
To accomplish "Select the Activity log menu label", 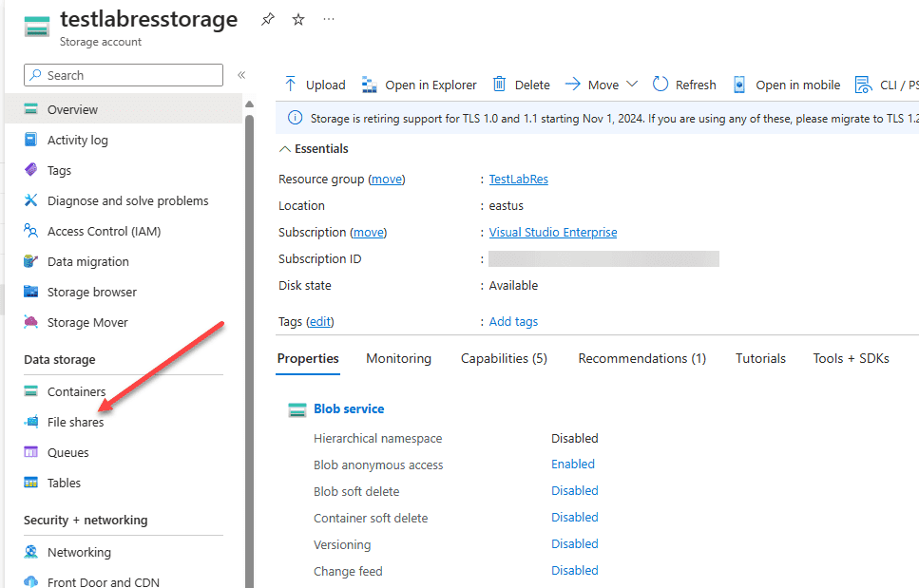I will 78,140.
